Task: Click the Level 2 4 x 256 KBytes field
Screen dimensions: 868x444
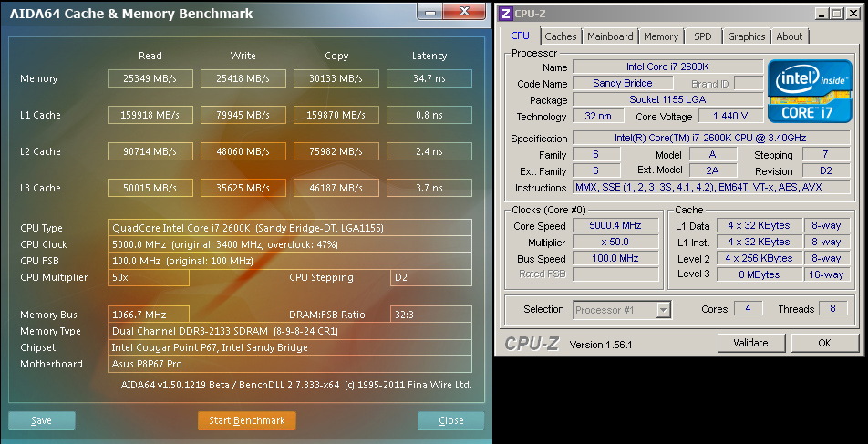Action: tap(759, 258)
